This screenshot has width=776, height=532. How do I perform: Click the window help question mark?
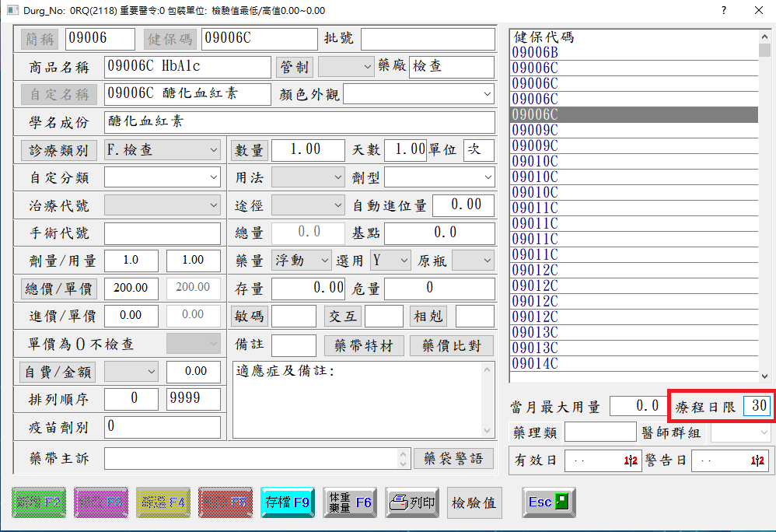(723, 11)
